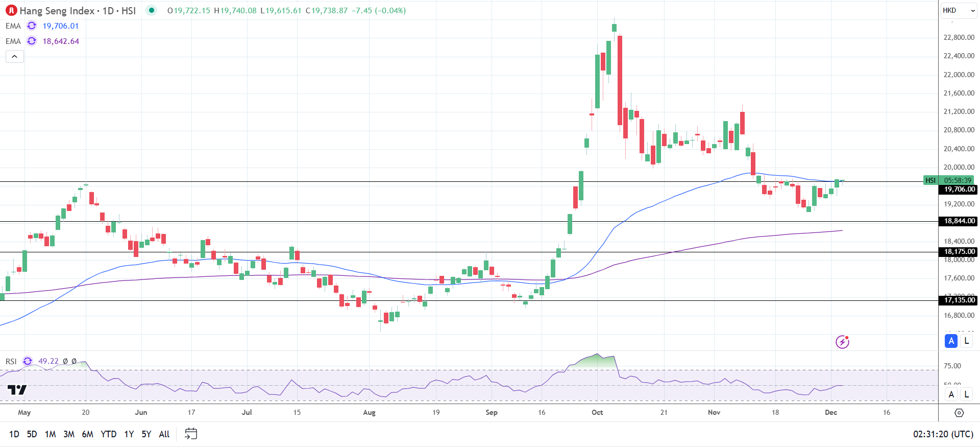This screenshot has height=447, width=980.
Task: Toggle log scale L on price chart
Action: click(x=966, y=341)
